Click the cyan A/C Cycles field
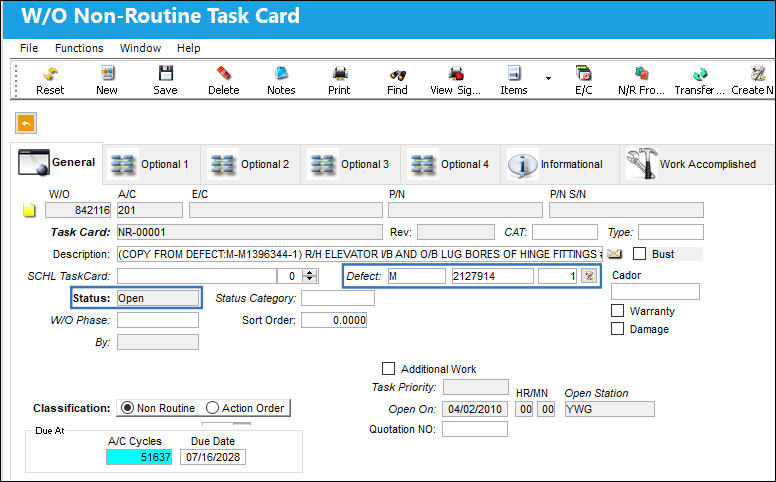Screen dimensions: 776x482 click(139, 457)
